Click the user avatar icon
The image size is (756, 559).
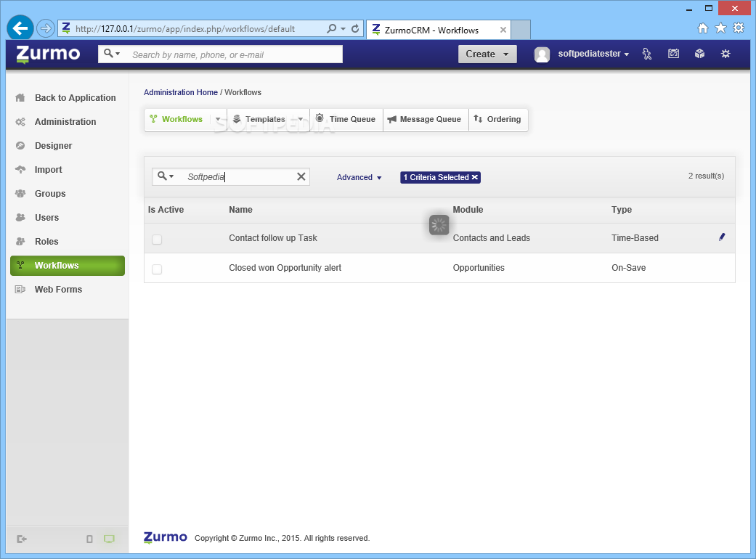tap(542, 54)
